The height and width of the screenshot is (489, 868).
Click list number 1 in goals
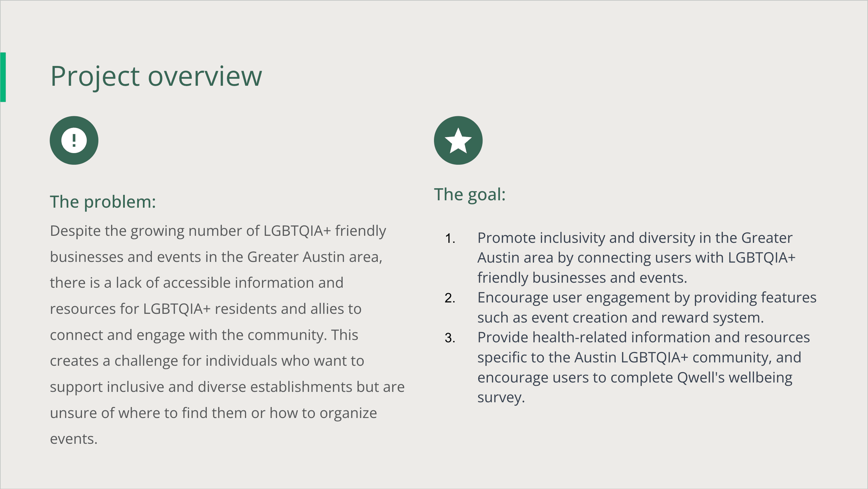tap(450, 238)
